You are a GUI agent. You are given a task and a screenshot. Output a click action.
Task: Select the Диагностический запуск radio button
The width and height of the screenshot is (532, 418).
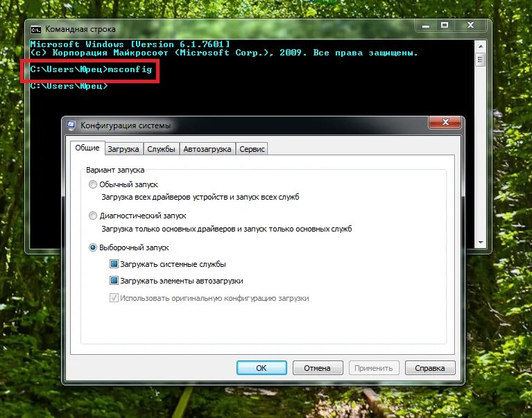93,216
